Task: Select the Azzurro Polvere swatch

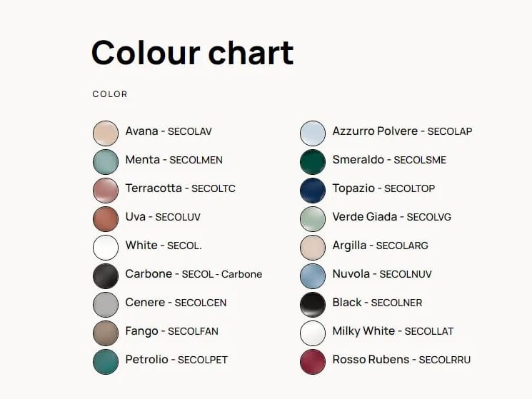Action: click(313, 133)
